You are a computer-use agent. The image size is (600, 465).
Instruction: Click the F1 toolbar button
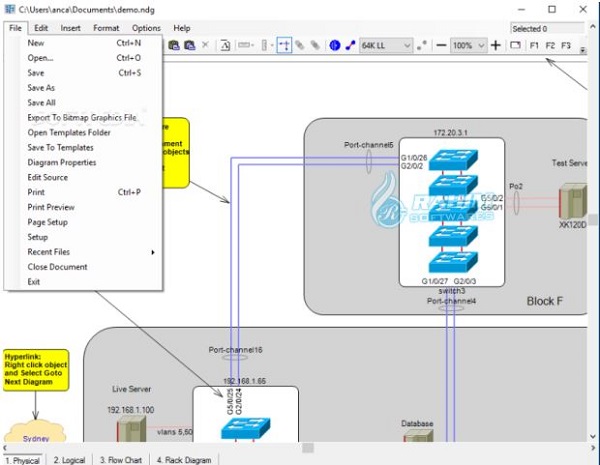(534, 46)
